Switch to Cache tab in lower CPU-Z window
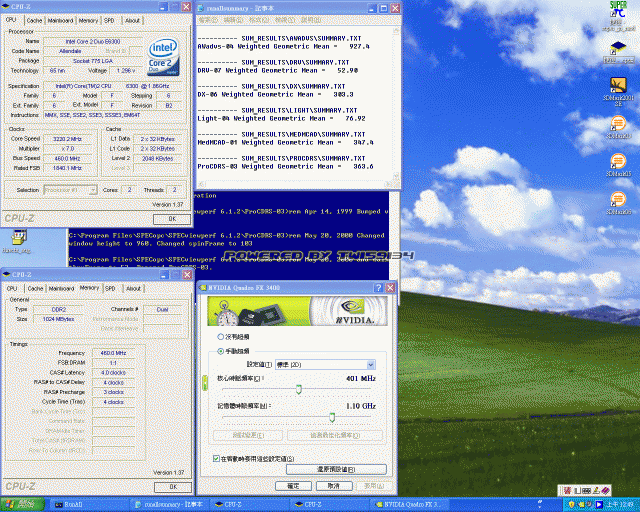Image resolution: width=640 pixels, height=512 pixels. point(35,288)
